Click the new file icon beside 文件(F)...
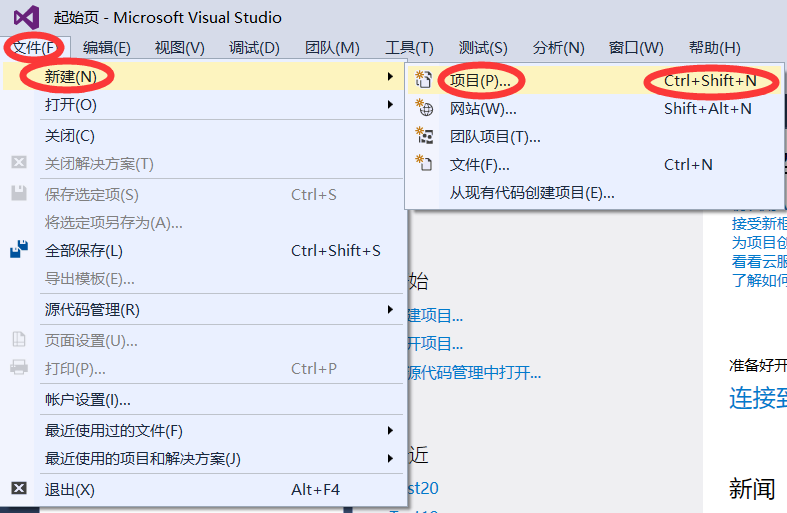Viewport: 787px width, 513px height. click(424, 164)
